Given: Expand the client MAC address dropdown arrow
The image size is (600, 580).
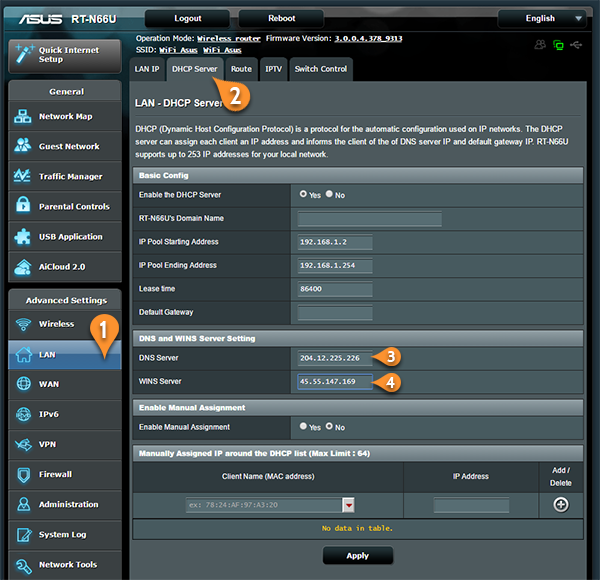Looking at the screenshot, I should [x=348, y=505].
